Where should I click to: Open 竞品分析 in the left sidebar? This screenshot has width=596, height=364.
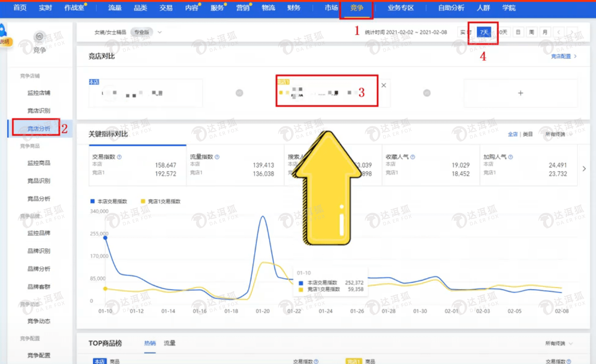(39, 199)
